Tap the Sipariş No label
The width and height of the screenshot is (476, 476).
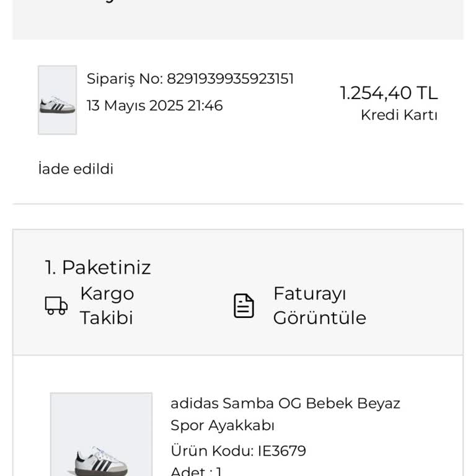coord(124,79)
